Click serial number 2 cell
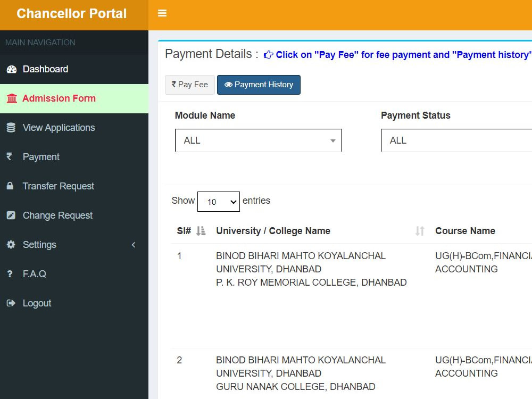Viewport: 532px width, 399px height. click(x=179, y=360)
